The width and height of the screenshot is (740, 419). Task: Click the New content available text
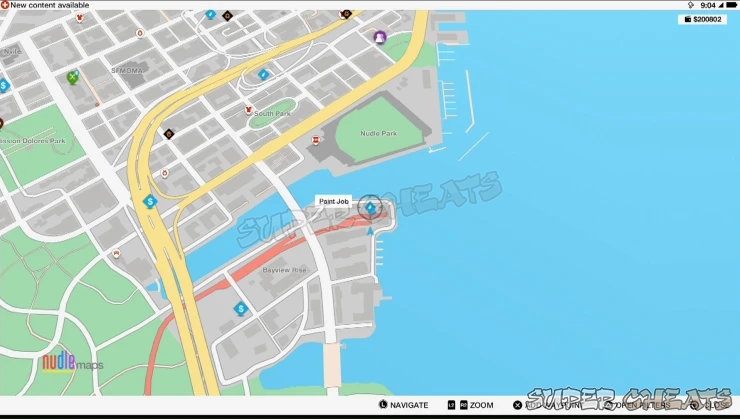[x=50, y=5]
